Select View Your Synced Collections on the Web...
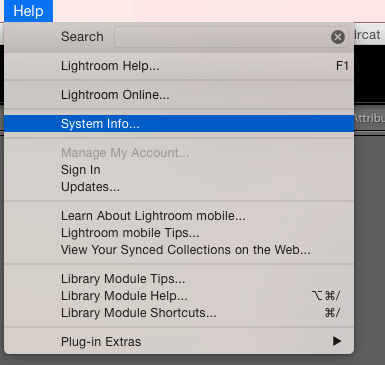 tap(179, 250)
